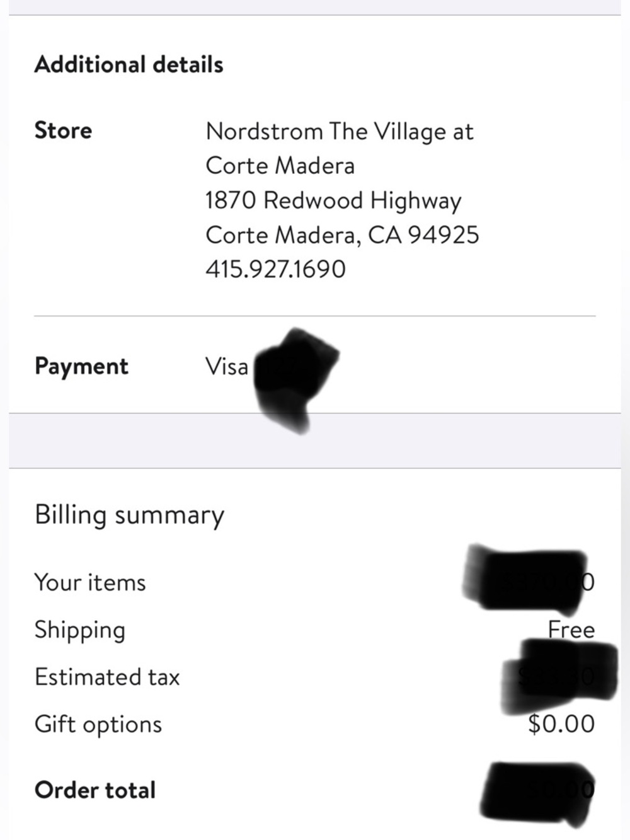Click the Billing summary heading
Image resolution: width=630 pixels, height=840 pixels.
(x=129, y=515)
